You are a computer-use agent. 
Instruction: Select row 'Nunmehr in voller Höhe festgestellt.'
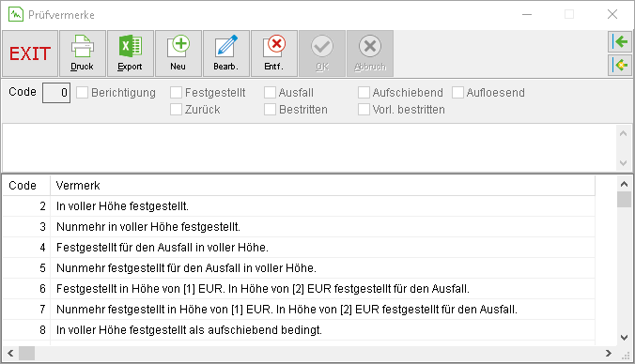coord(299,227)
